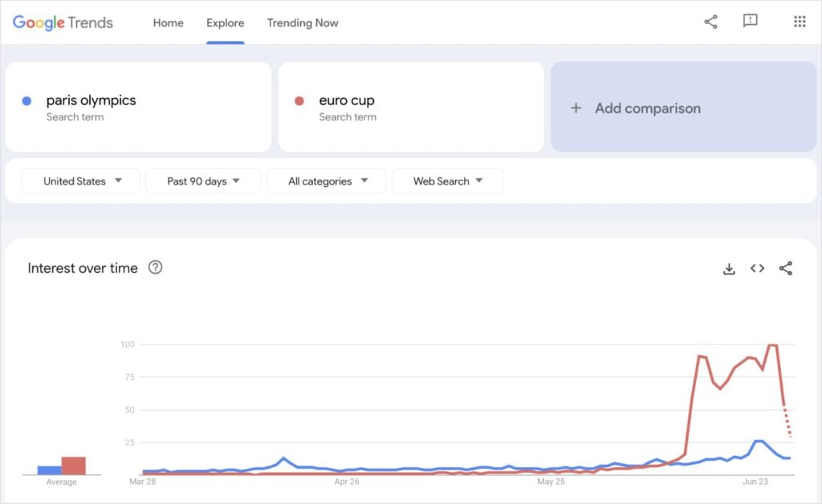Switch to the Trending Now tab
The image size is (822, 504).
(x=303, y=23)
